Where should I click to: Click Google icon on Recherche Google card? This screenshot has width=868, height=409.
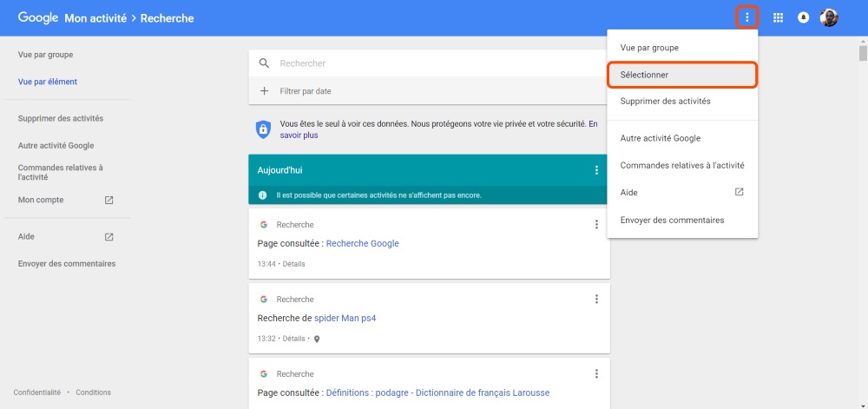coord(264,224)
